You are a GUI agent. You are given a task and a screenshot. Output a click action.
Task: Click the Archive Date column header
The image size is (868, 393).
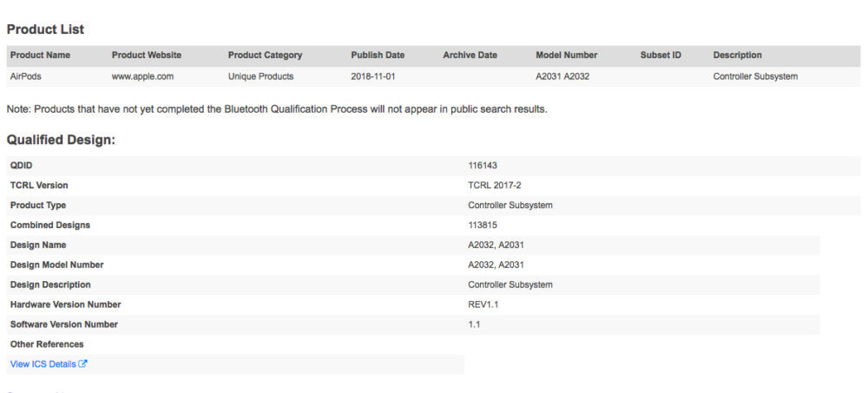tap(470, 56)
